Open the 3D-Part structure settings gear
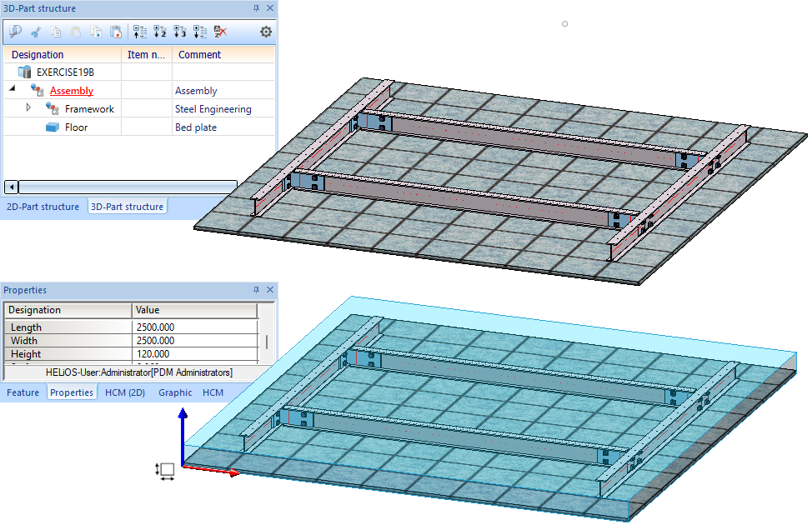The width and height of the screenshot is (812, 530). coord(266,32)
